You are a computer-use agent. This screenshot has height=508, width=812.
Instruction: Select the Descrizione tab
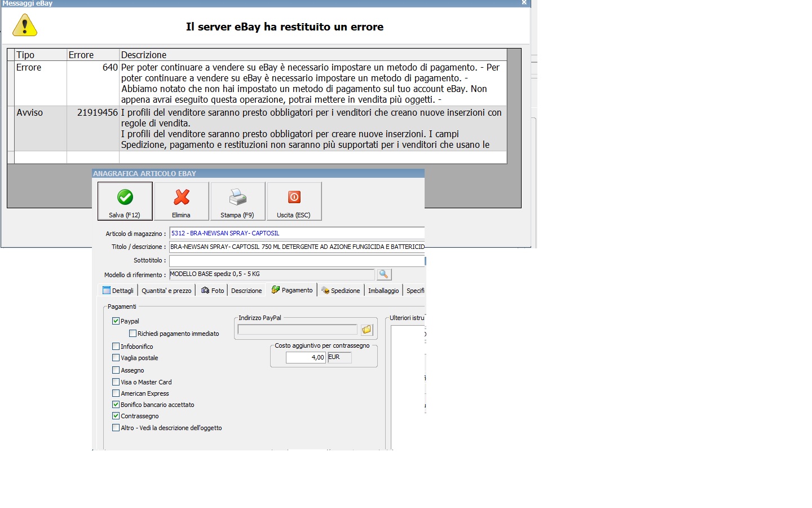click(x=246, y=290)
